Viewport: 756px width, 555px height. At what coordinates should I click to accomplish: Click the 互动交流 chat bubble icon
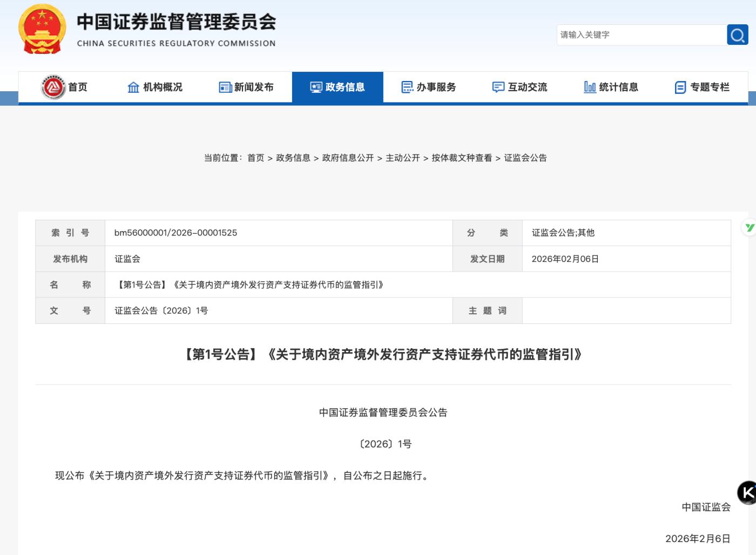point(498,87)
